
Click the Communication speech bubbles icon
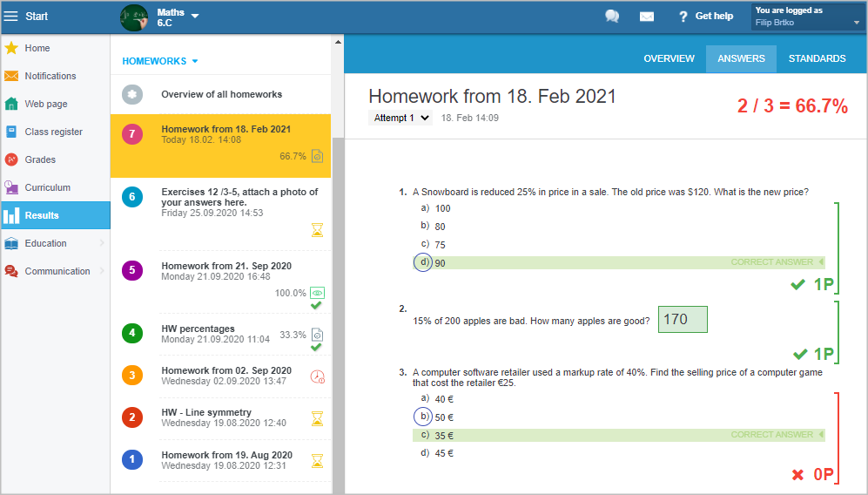(x=11, y=271)
